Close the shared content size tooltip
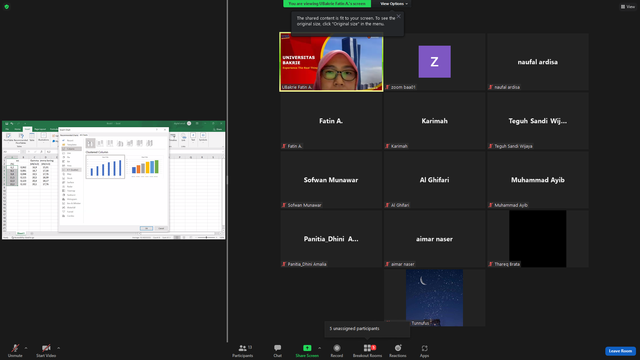This screenshot has width=640, height=360. [399, 16]
